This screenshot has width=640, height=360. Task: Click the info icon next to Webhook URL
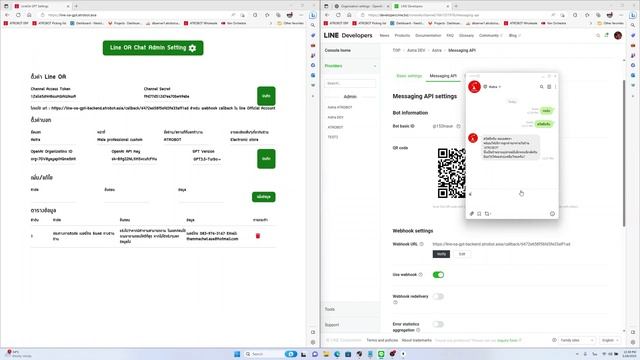[422, 244]
